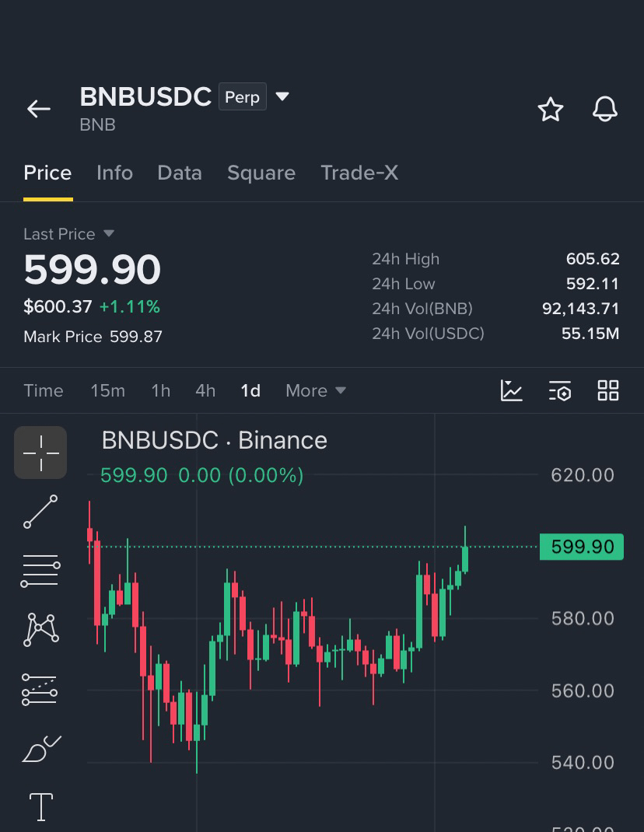Select the horizontal lines tool
644x832 pixels.
(x=40, y=571)
